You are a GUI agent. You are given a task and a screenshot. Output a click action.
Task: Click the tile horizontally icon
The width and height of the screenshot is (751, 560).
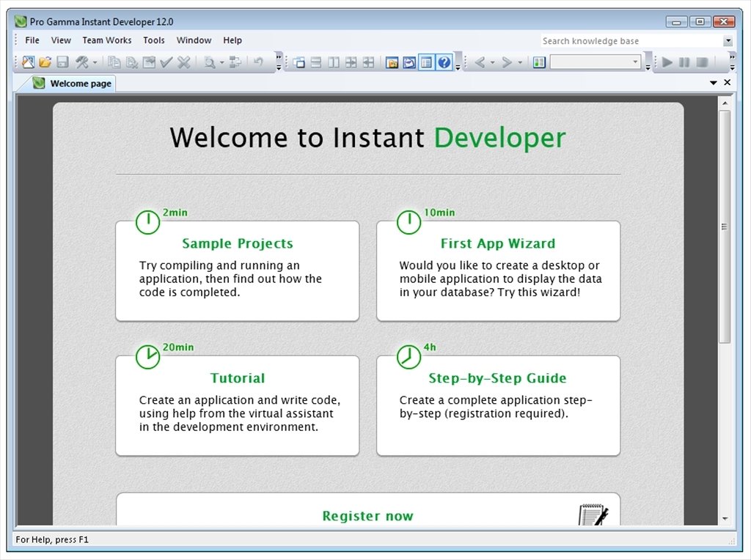(316, 63)
